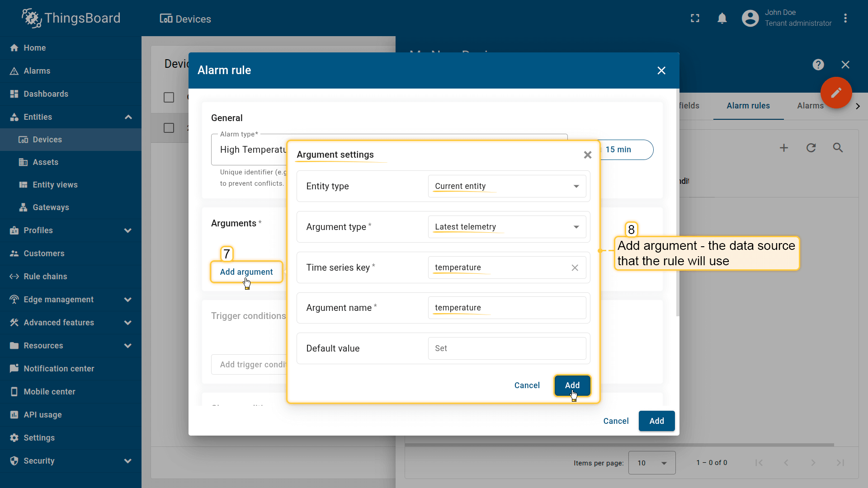Viewport: 868px width, 488px height.
Task: Click the plus icon to add rule
Action: (784, 148)
